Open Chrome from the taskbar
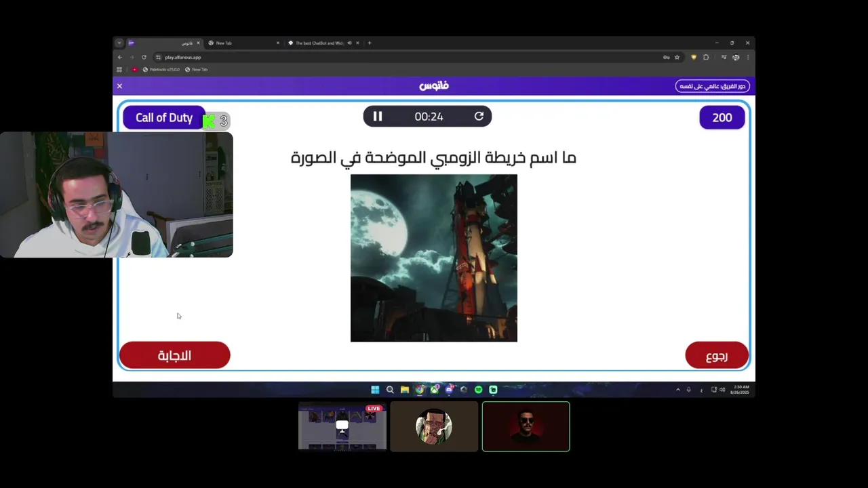The height and width of the screenshot is (488, 868). (x=419, y=389)
